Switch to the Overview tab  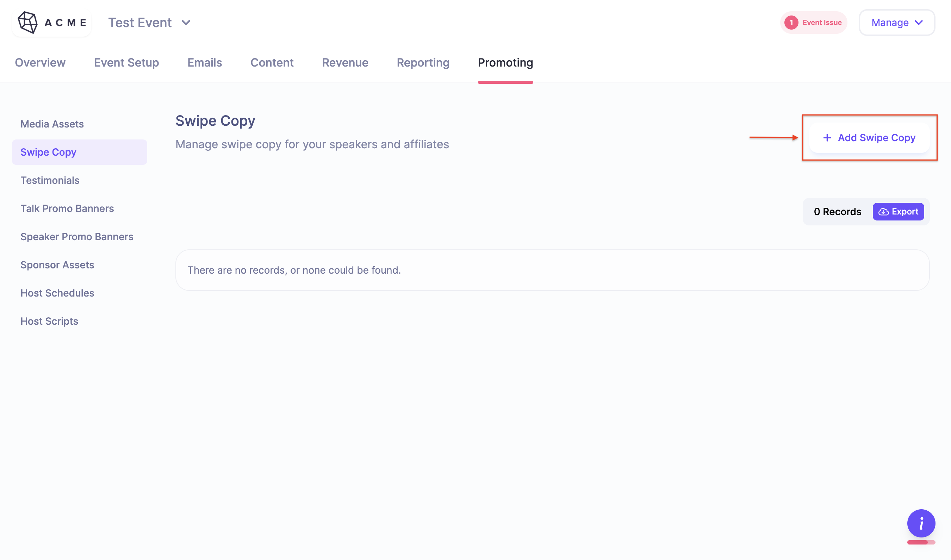[40, 63]
